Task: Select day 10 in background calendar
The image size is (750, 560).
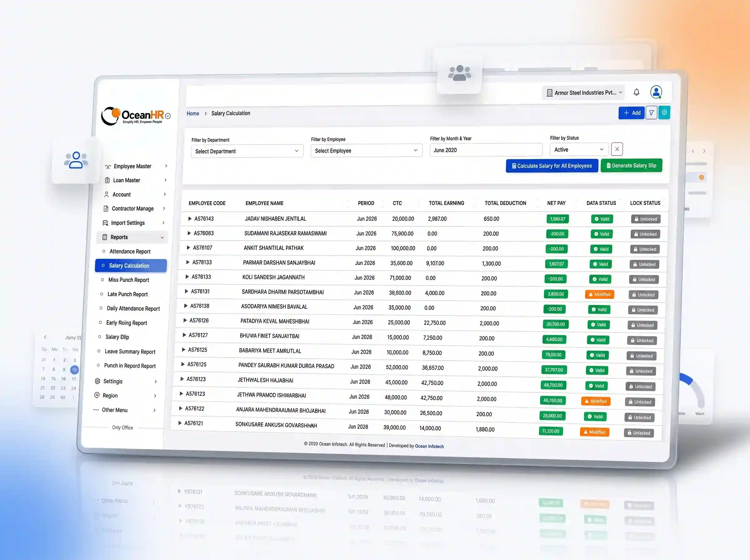Action: point(74,369)
